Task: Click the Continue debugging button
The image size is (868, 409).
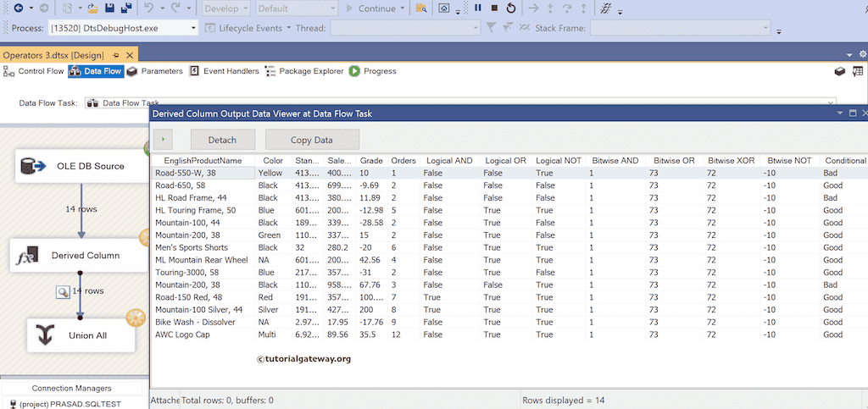Action: [370, 8]
